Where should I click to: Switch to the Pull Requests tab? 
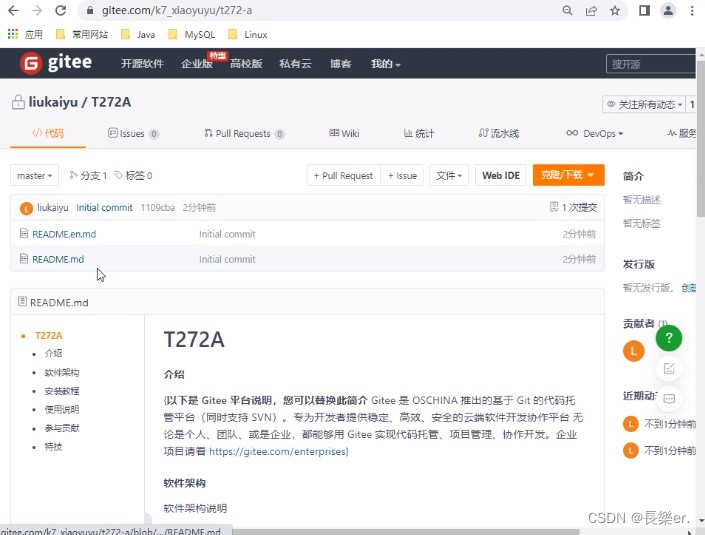[244, 134]
